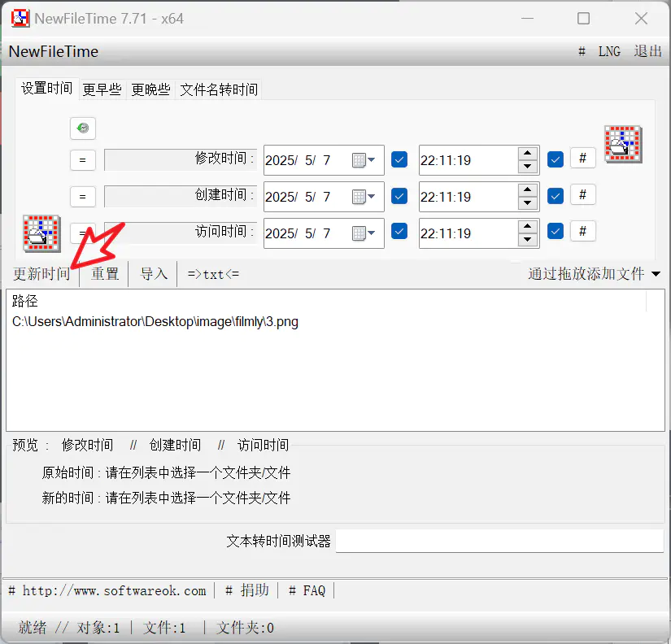Click the # 捐助 donate link

247,590
